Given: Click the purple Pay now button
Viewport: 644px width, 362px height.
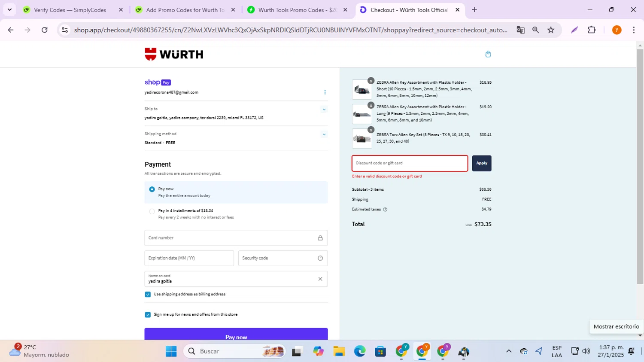Looking at the screenshot, I should click(236, 335).
